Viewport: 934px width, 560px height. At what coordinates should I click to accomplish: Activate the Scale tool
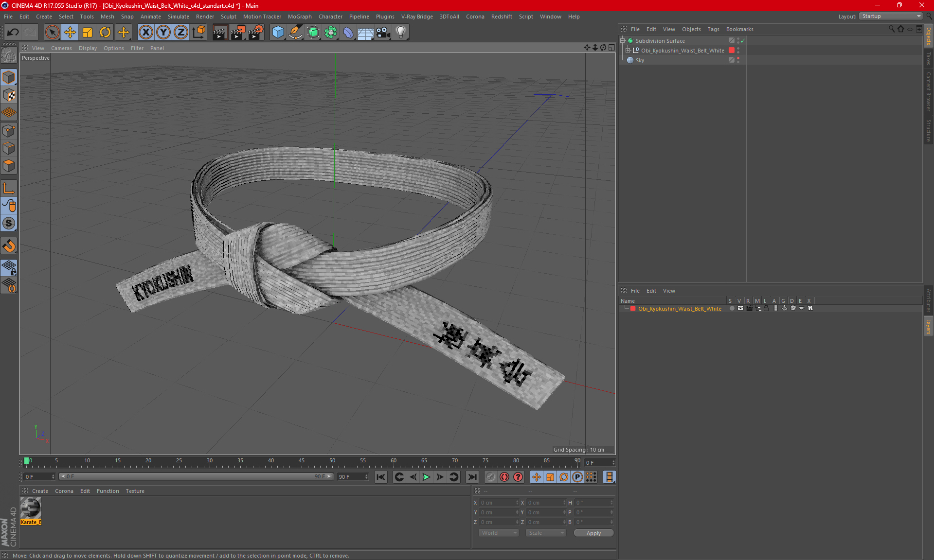pos(88,33)
